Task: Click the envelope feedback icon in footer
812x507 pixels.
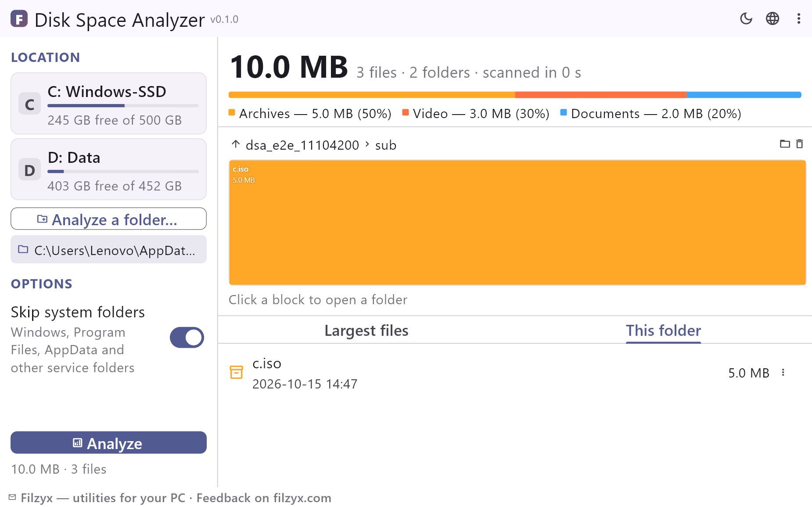Action: (x=12, y=497)
